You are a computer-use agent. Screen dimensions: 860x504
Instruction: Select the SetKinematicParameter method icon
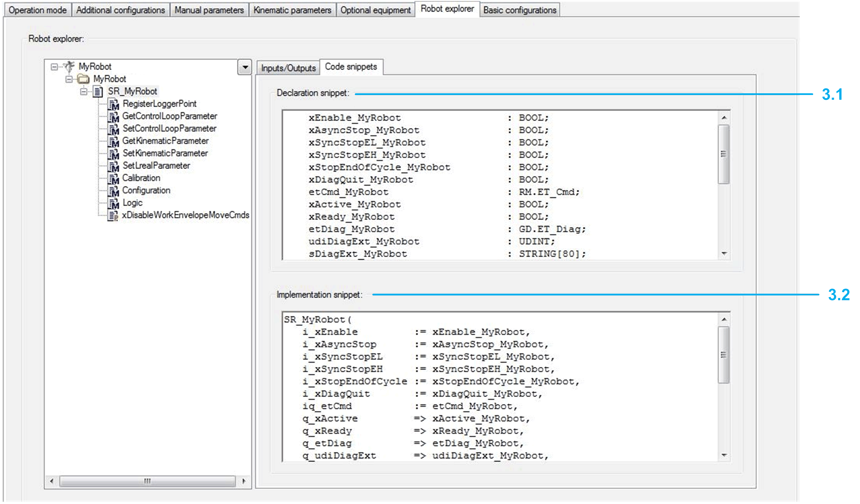pos(113,154)
